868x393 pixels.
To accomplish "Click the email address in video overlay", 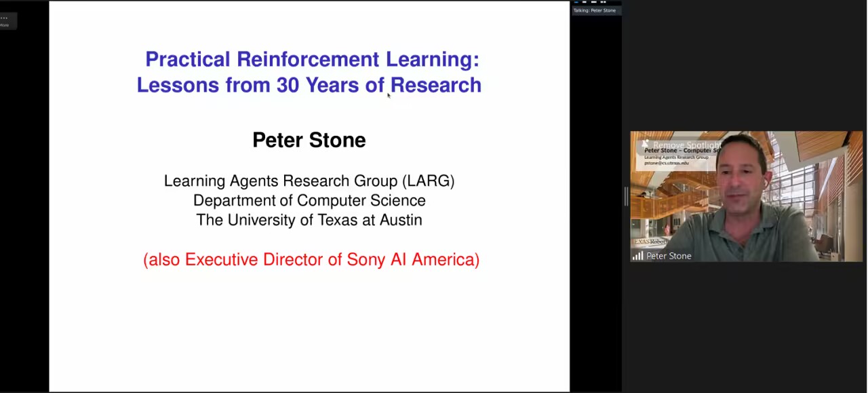I will pos(666,163).
